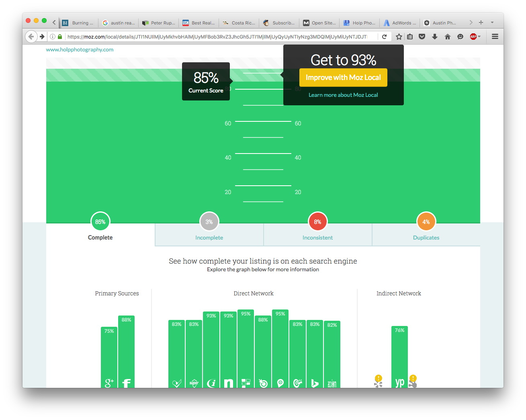
Task: Switch to the 'austin rea...' Google tab
Action: pyautogui.click(x=119, y=23)
